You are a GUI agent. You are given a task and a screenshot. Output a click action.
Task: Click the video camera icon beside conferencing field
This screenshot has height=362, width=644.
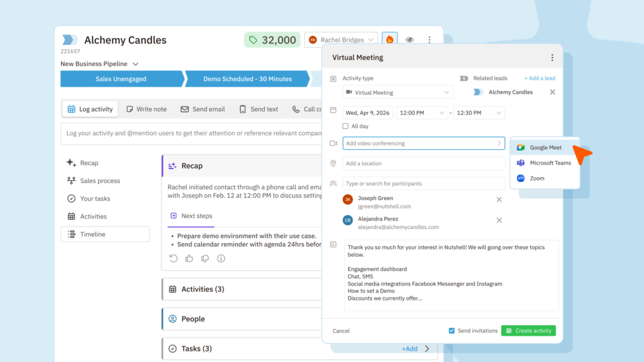click(x=333, y=143)
